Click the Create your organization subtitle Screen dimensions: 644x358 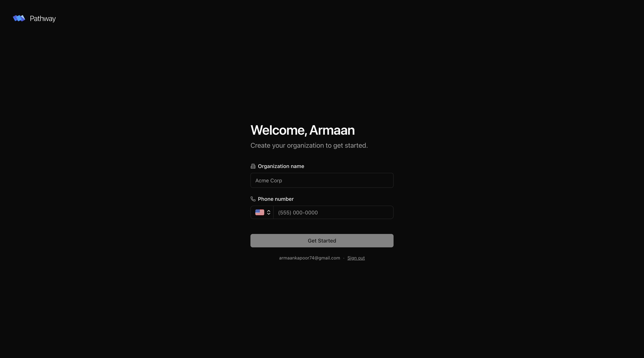tap(309, 145)
